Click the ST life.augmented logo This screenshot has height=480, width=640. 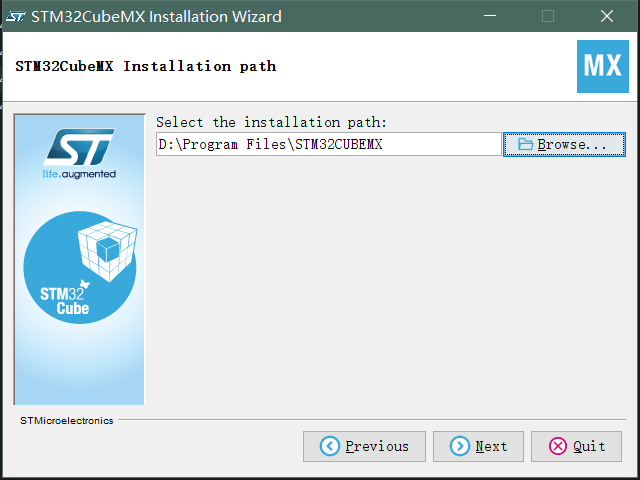(x=79, y=153)
